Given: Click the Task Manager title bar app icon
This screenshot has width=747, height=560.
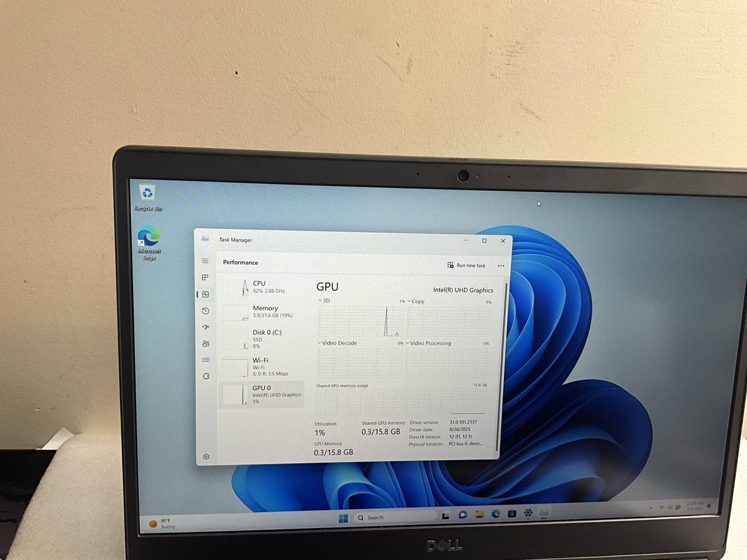Looking at the screenshot, I should click(205, 238).
